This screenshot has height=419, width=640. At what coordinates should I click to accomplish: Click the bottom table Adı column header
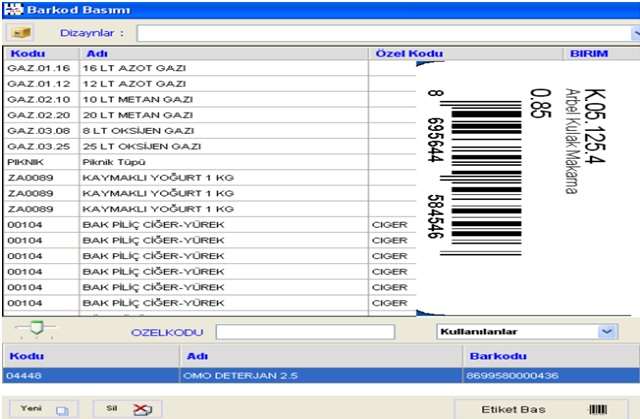click(x=321, y=356)
